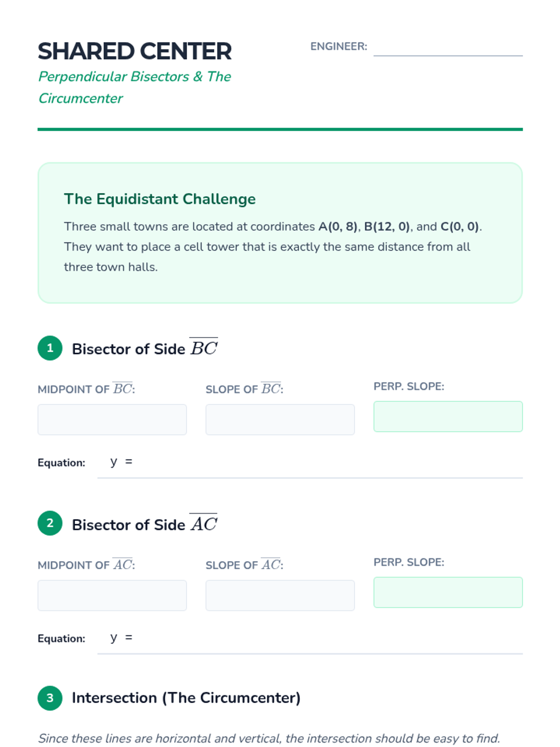Click the green Perp. Slope box for BC
This screenshot has width=560, height=747.
coord(448,416)
